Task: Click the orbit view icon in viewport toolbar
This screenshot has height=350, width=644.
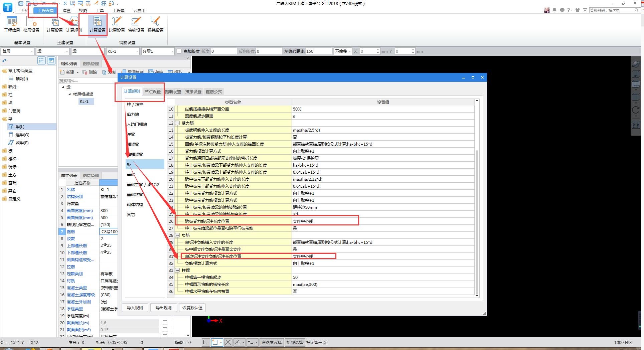Action: click(636, 64)
